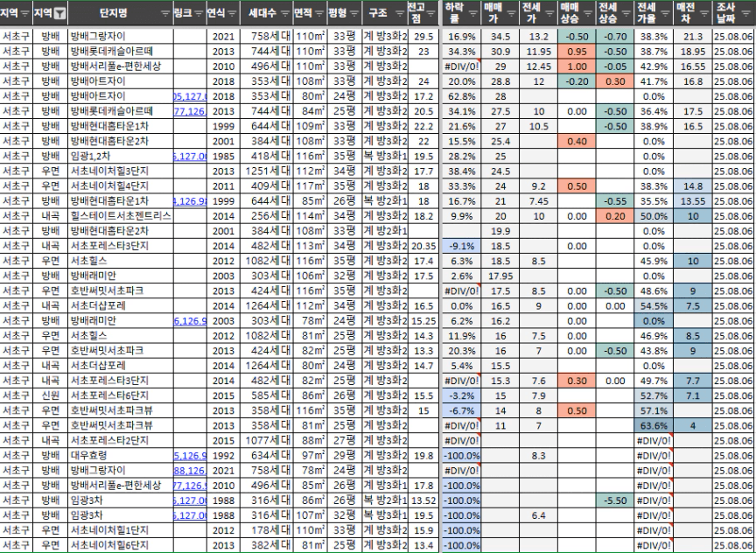Expand the 전세가율 column filter dropdown

[x=665, y=13]
